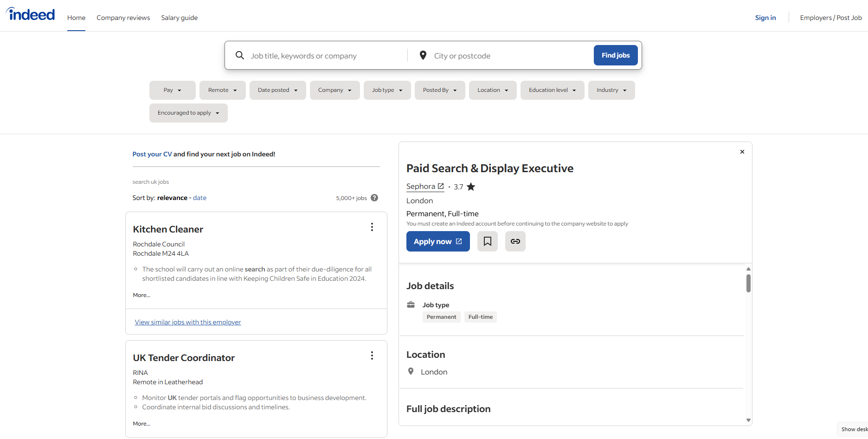This screenshot has width=868, height=439.
Task: Sort results by date
Action: (x=200, y=198)
